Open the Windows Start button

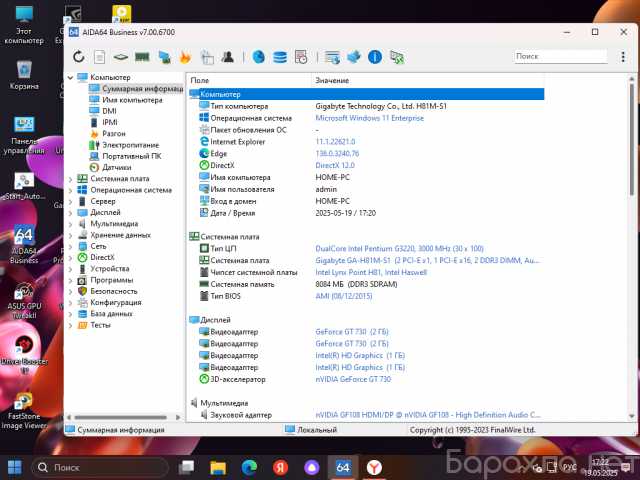(15, 467)
